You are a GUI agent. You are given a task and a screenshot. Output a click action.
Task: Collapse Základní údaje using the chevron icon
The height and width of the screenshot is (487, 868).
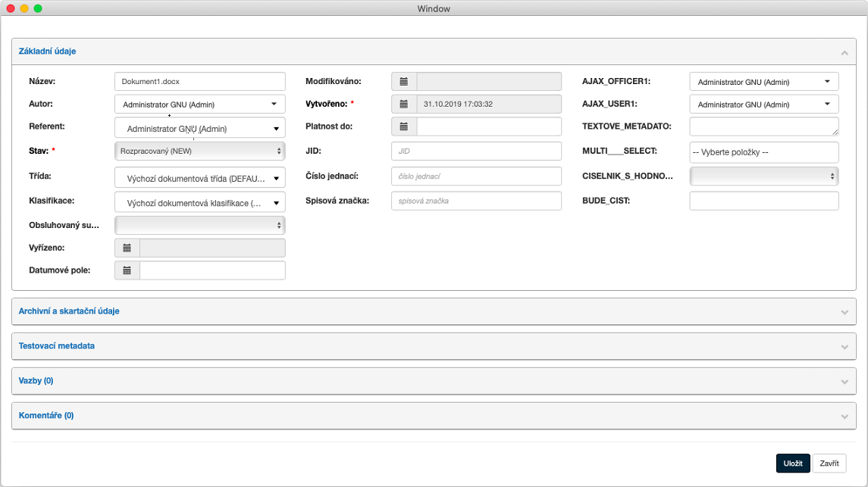pyautogui.click(x=844, y=52)
